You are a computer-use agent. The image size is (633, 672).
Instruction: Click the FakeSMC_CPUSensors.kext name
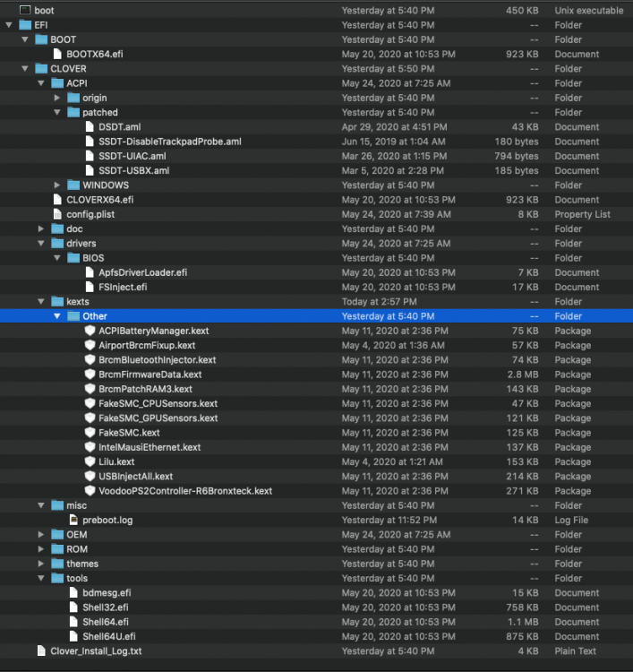click(x=158, y=404)
